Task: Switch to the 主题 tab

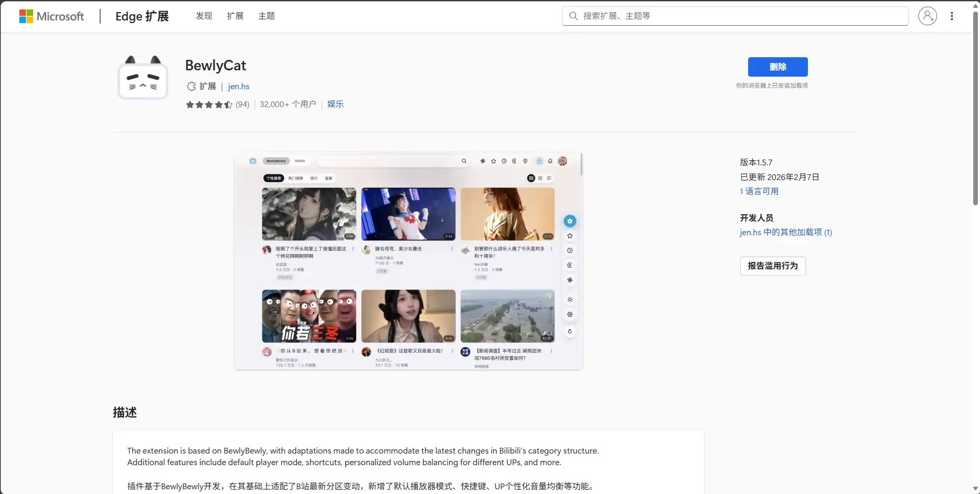Action: tap(267, 16)
